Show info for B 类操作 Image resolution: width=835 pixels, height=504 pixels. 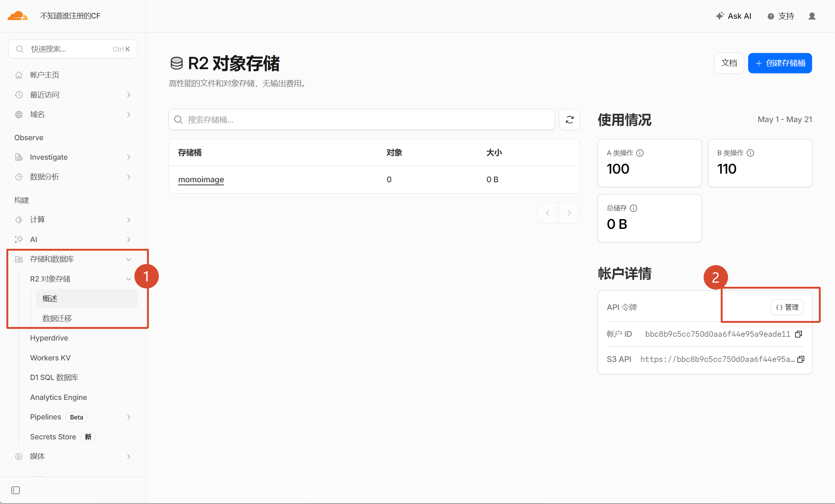click(750, 153)
